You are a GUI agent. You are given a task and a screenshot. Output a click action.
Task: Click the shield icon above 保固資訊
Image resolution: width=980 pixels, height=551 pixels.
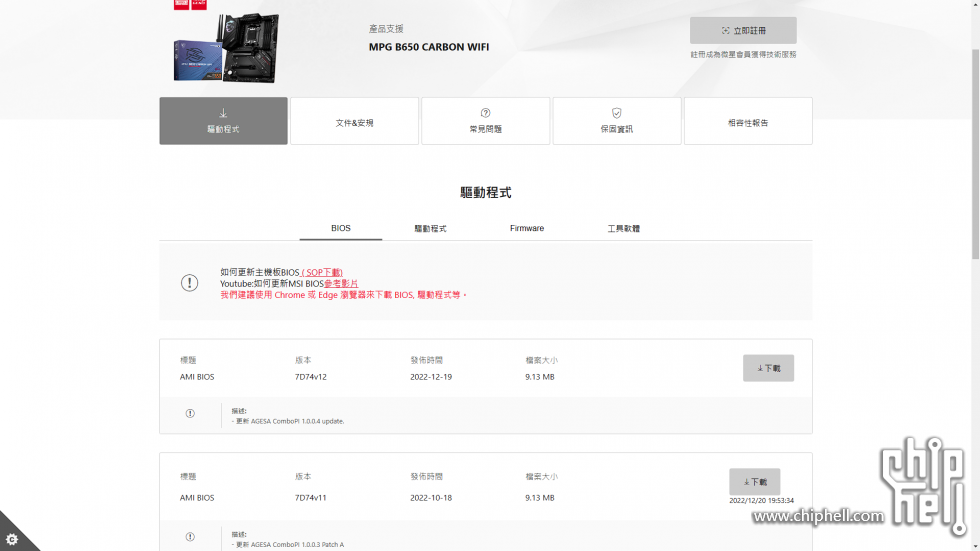pos(617,113)
